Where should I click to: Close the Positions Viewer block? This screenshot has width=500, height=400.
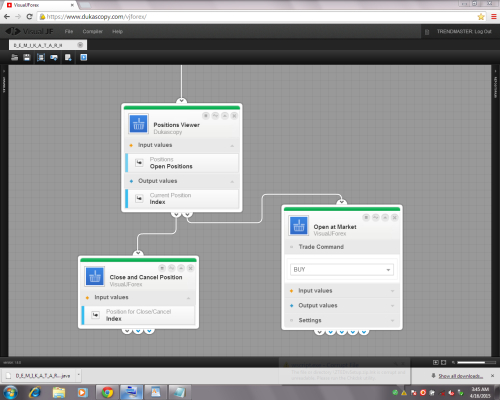pos(234,116)
